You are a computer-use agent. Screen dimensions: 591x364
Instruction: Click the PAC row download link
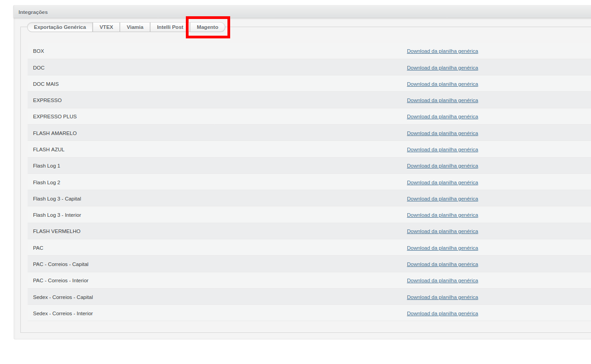[x=442, y=248]
